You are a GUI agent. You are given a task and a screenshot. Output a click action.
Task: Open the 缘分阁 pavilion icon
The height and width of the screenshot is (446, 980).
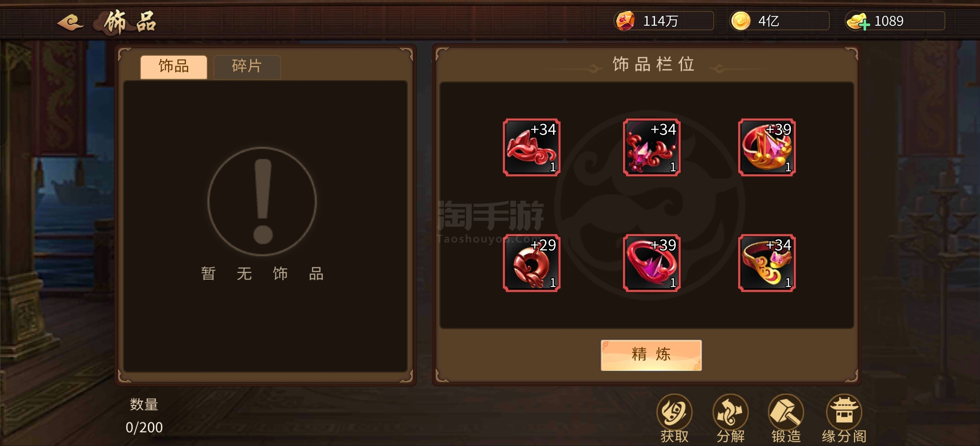844,418
